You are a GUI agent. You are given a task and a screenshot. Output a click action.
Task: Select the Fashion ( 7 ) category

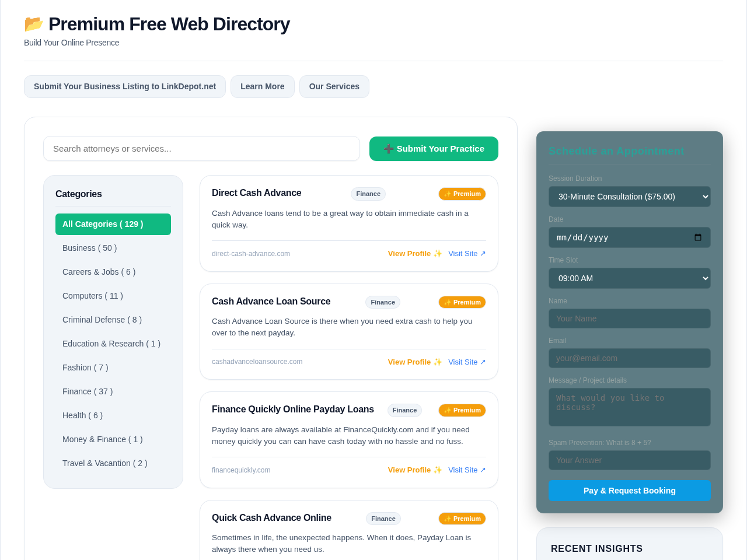(x=113, y=367)
